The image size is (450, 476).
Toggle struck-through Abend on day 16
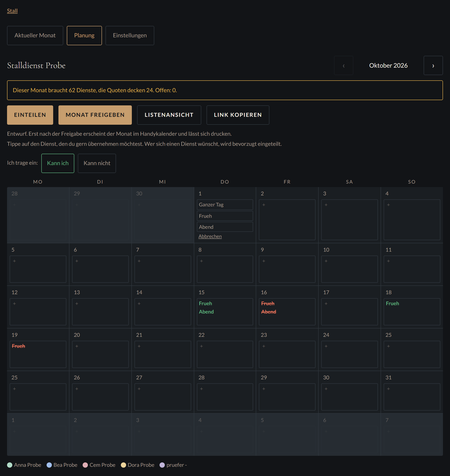(269, 312)
